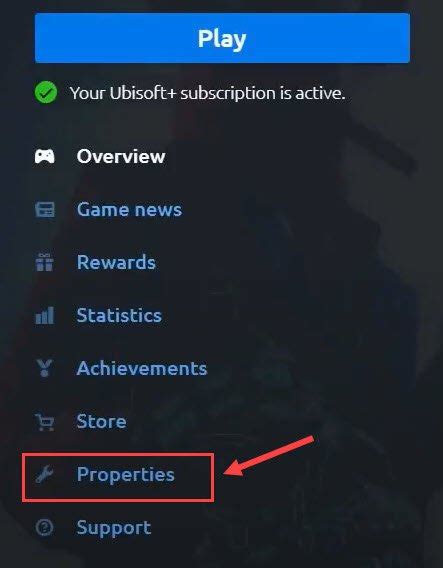The image size is (443, 568).
Task: Click the gamepad icon beside Overview
Action: tap(45, 156)
